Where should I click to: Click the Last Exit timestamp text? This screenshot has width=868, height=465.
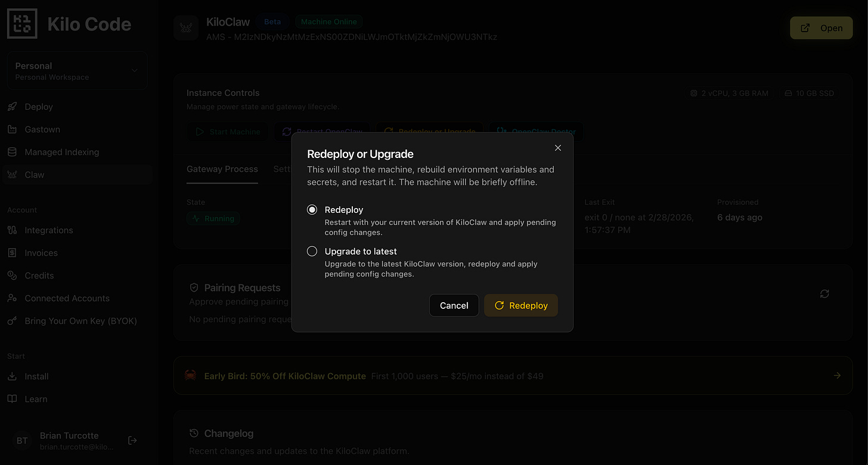tap(639, 224)
